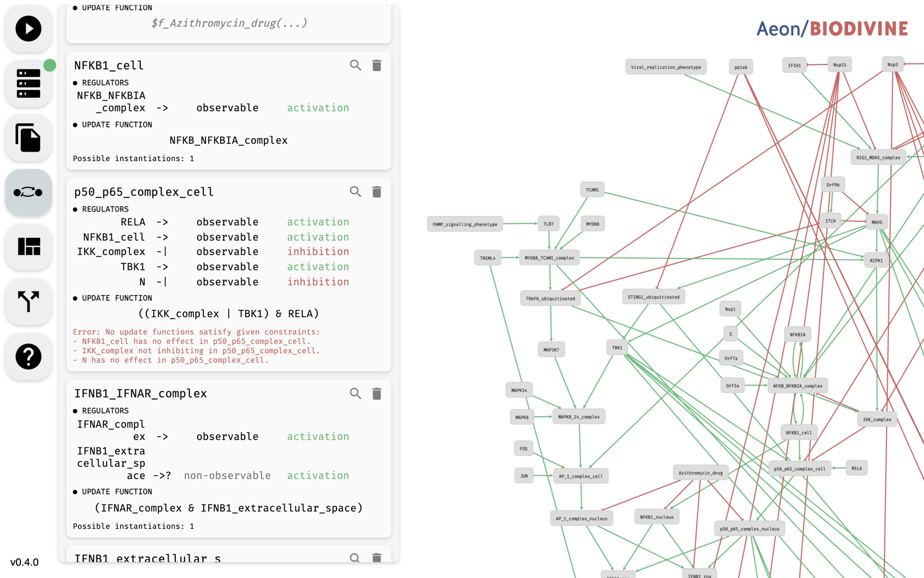Screen dimensions: 924x578
Task: Open the compute engine server icon
Action: (x=28, y=83)
